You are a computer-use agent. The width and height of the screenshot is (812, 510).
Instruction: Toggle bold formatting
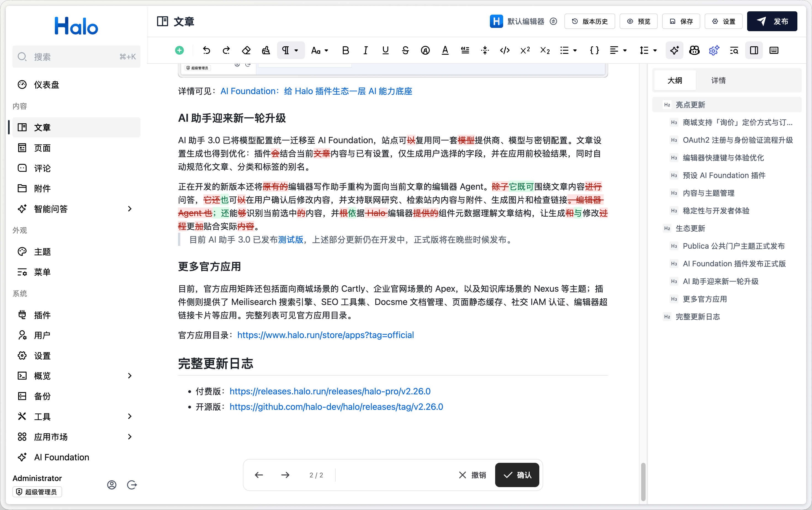pyautogui.click(x=345, y=51)
